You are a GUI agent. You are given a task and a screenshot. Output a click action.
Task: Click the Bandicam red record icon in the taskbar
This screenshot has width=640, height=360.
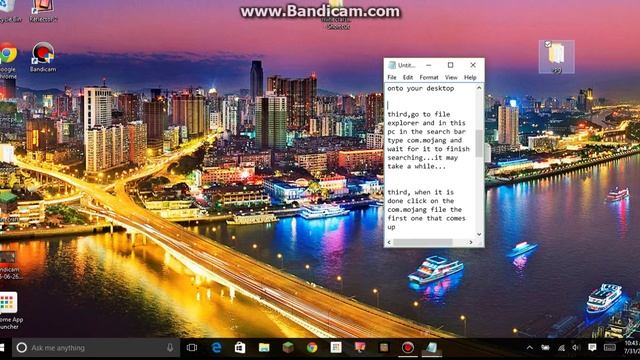tap(408, 348)
